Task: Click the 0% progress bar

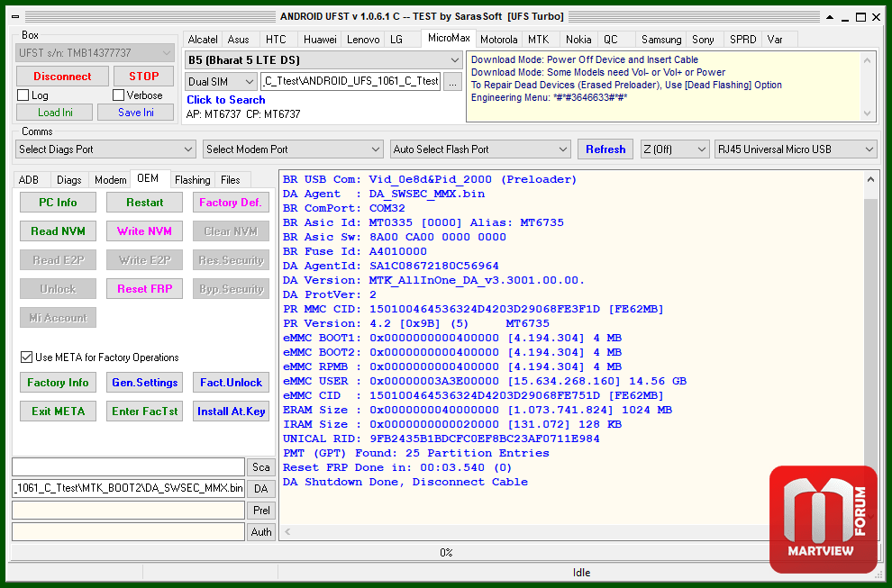Action: click(446, 552)
